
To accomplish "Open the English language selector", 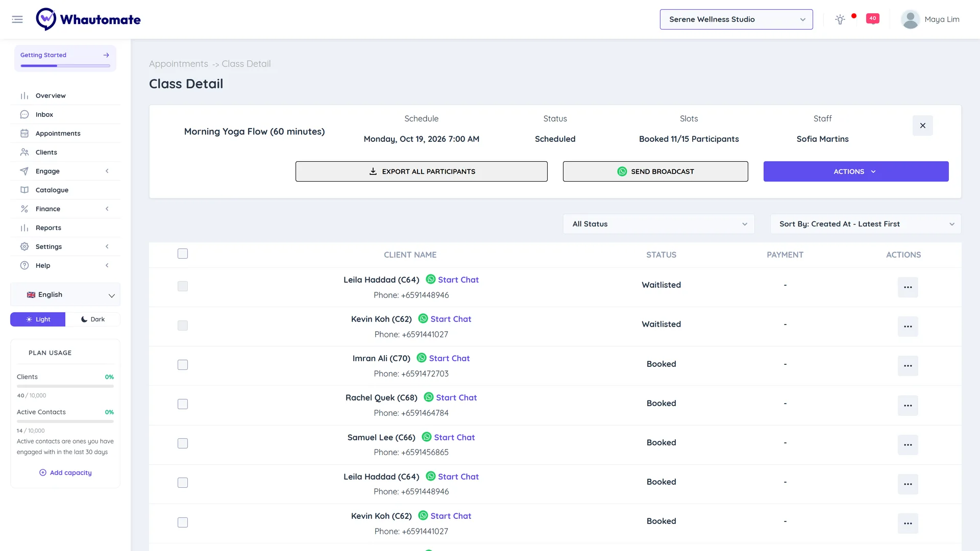I will tap(65, 295).
